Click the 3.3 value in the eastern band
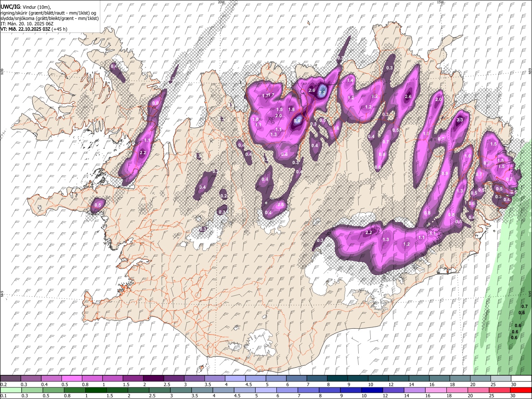The image size is (532, 399). (x=460, y=120)
